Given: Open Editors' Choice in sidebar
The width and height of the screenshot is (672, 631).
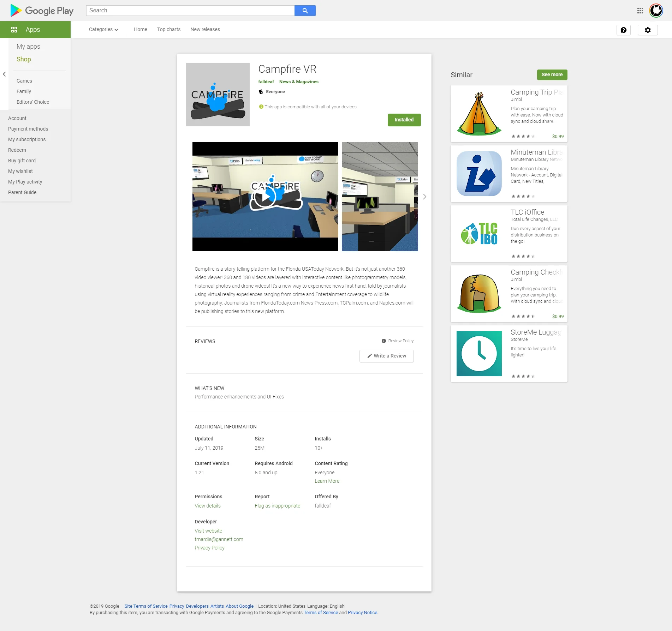Looking at the screenshot, I should point(33,102).
